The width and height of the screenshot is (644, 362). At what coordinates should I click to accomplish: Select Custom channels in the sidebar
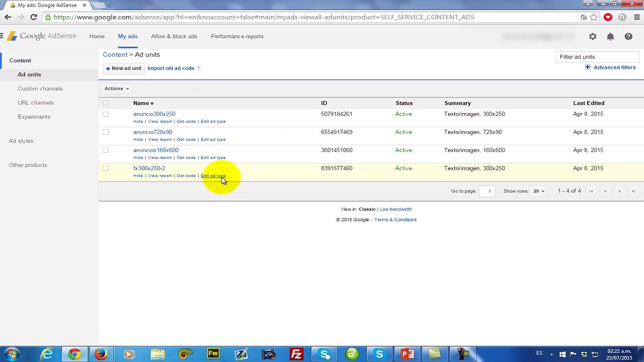(40, 88)
